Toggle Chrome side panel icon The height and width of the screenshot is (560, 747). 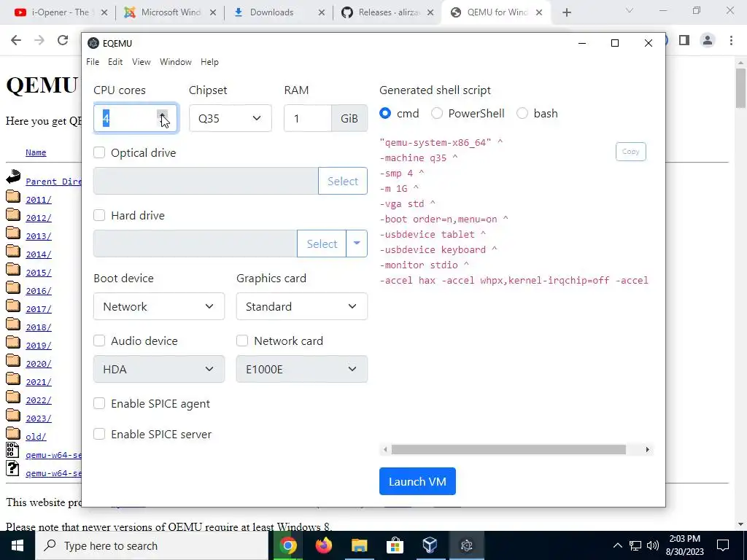(684, 41)
